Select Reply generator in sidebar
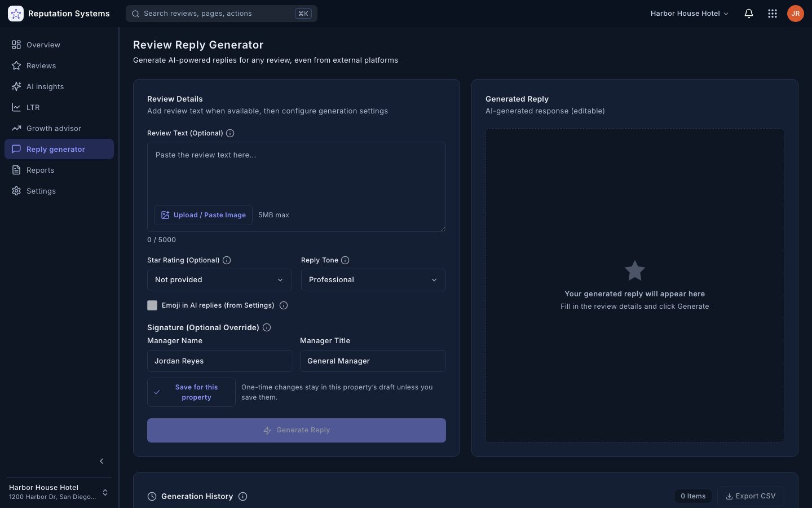Viewport: 812px width, 508px height. [x=59, y=149]
